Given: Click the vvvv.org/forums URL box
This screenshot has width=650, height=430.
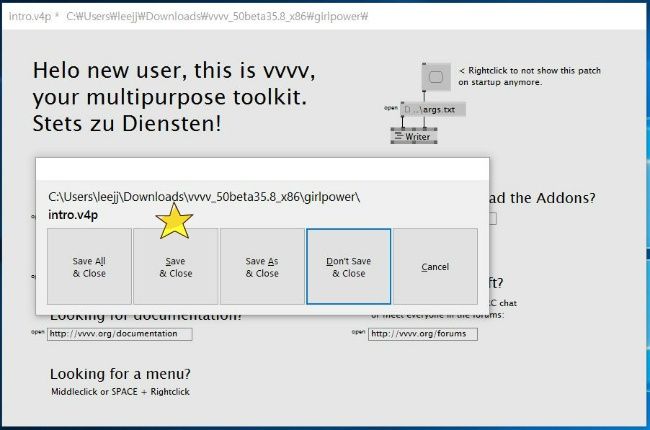Looking at the screenshot, I should [423, 334].
